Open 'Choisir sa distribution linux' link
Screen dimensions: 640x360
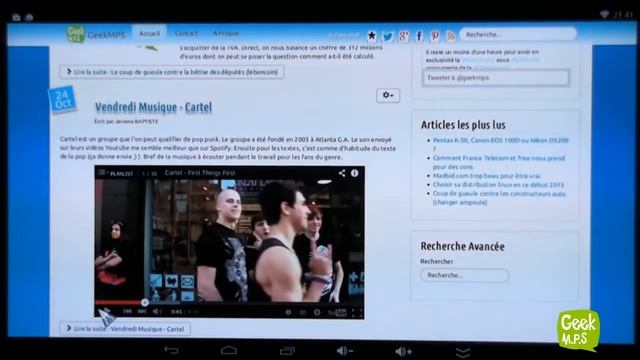tap(498, 184)
